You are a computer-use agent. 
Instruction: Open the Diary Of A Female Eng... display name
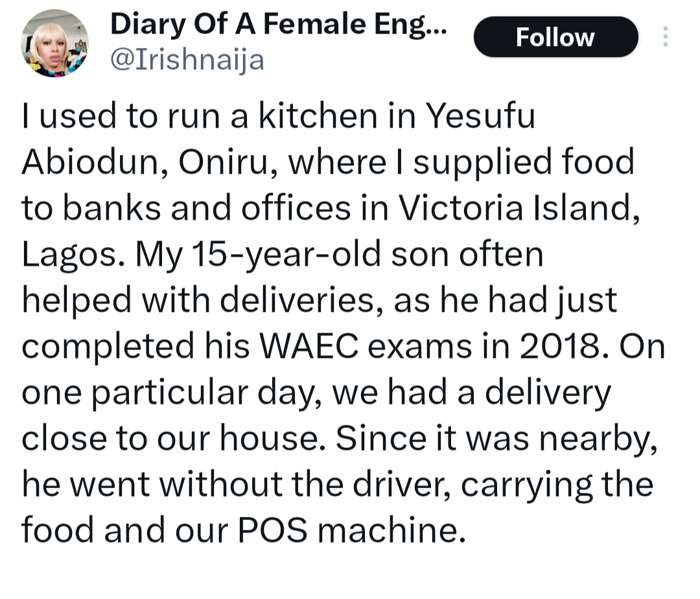279,25
